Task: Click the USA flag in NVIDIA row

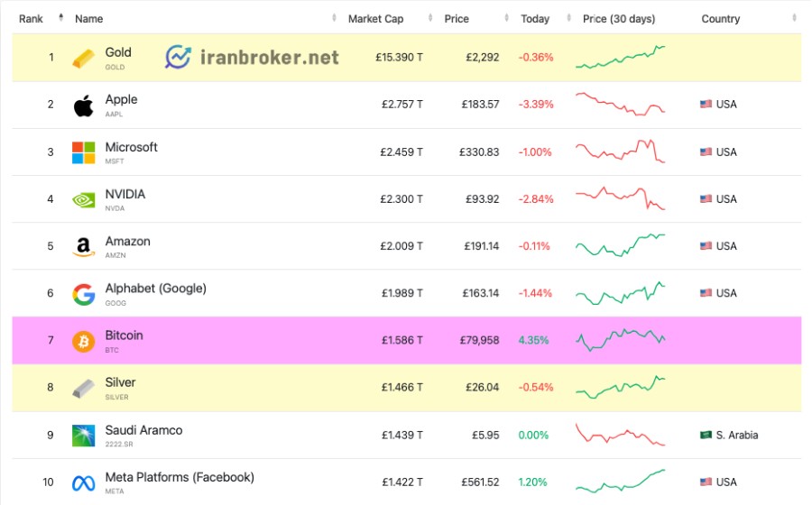Action: 706,198
